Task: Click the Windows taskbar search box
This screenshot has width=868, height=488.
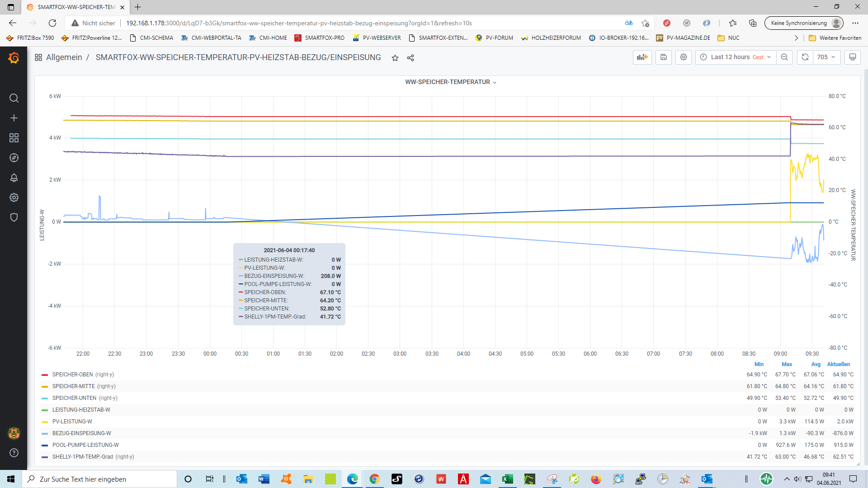Action: click(99, 479)
